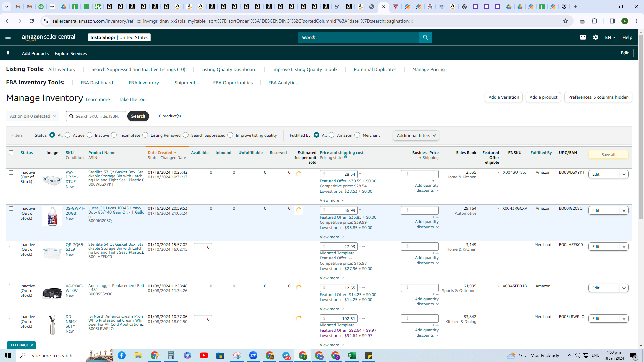Image resolution: width=644 pixels, height=362 pixels.
Task: Open All Inventory listing tool
Action: click(x=62, y=69)
